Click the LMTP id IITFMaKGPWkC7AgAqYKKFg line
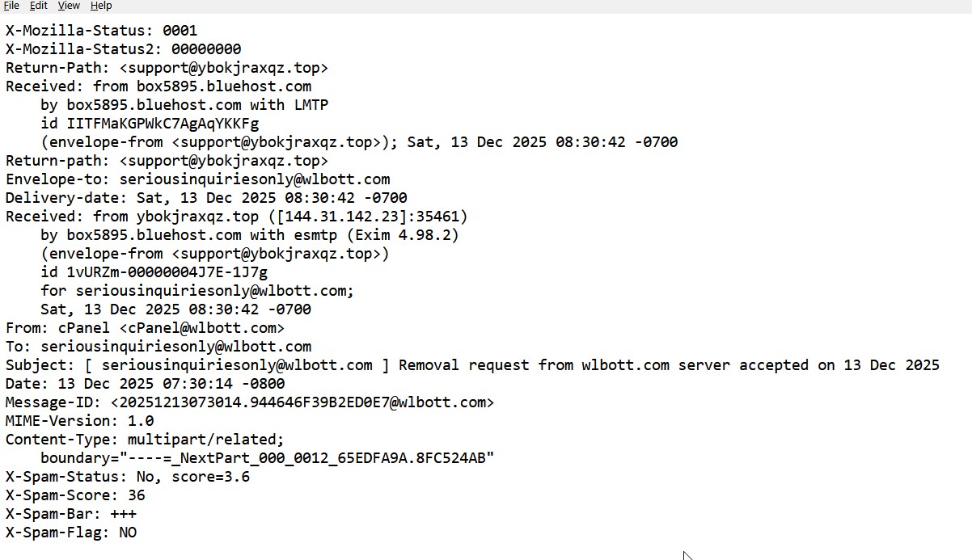The image size is (972, 560). [150, 124]
